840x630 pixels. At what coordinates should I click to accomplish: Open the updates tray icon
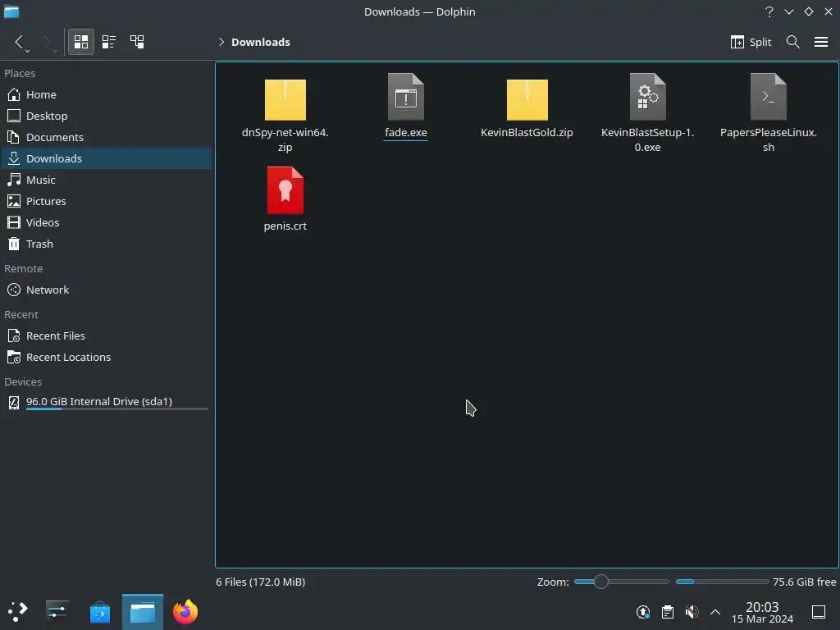[643, 612]
